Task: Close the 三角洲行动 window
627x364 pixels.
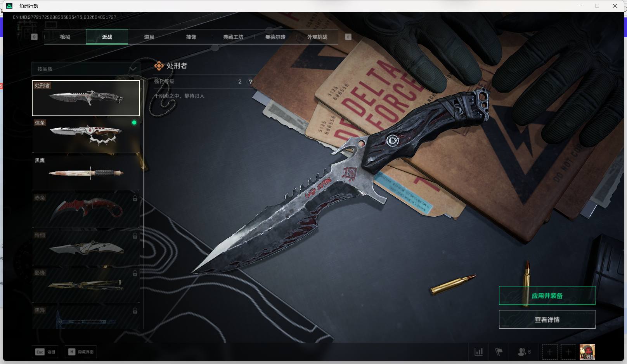Action: 615,6
